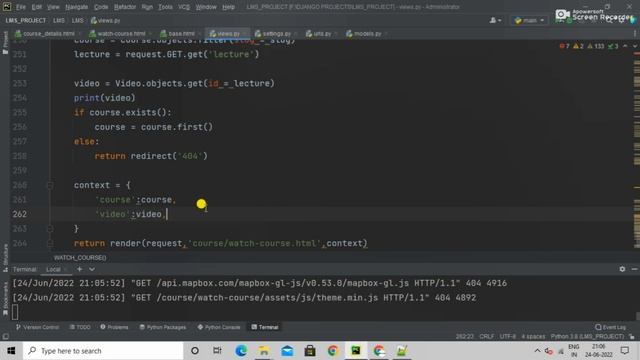
Task: Open the Structure tool window sidebar
Action: 5,257
